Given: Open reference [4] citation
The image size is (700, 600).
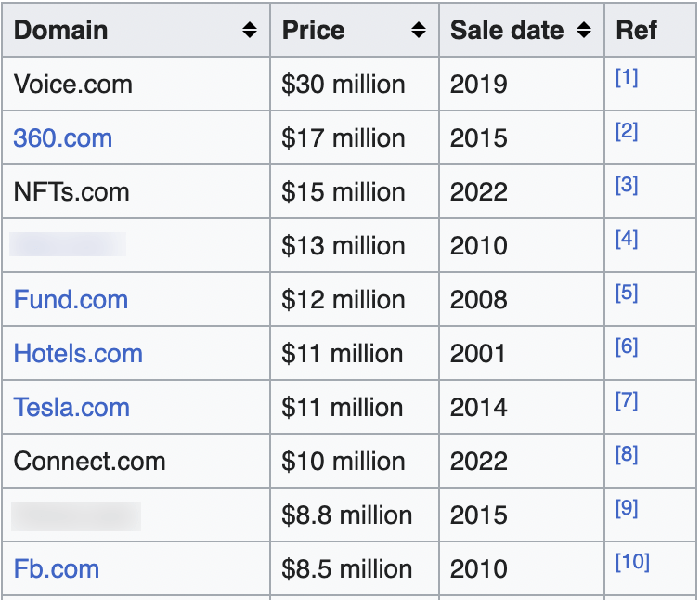Looking at the screenshot, I should [x=627, y=239].
